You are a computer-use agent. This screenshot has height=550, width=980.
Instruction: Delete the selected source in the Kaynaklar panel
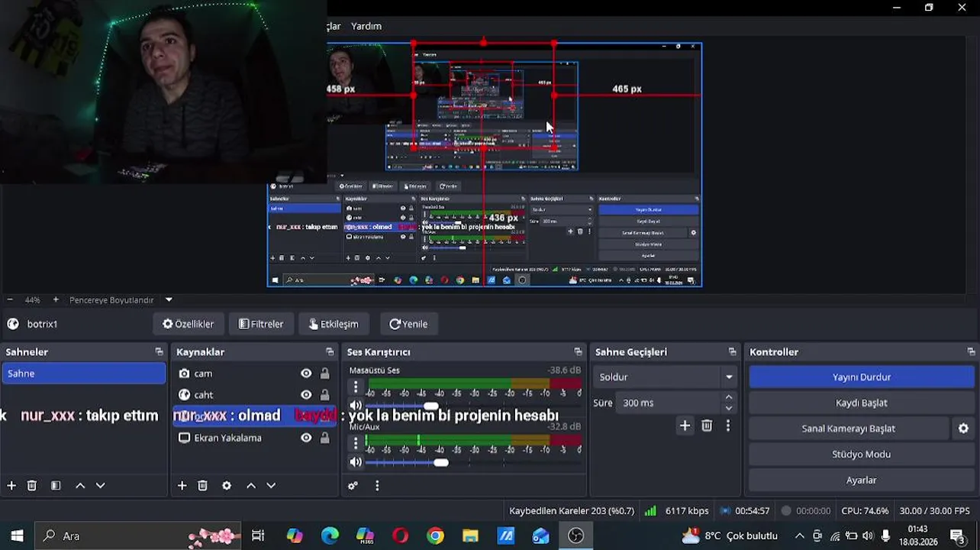(x=203, y=486)
